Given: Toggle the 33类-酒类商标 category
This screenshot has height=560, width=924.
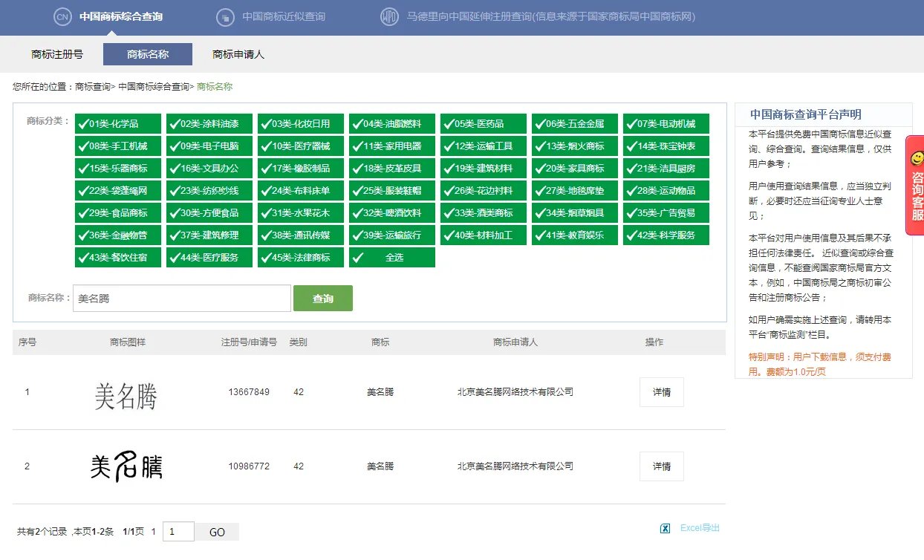Looking at the screenshot, I should [x=483, y=212].
